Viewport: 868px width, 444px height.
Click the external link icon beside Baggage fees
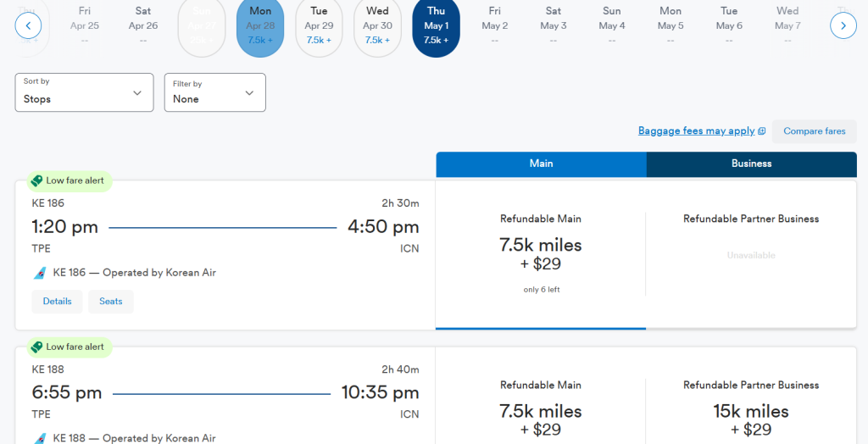762,131
